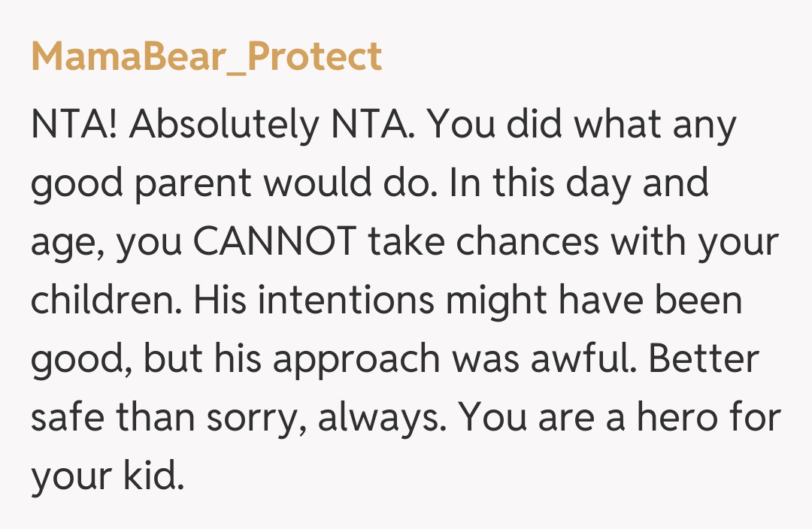Open MamaBear_Protect user profile
The width and height of the screenshot is (812, 529).
[206, 58]
